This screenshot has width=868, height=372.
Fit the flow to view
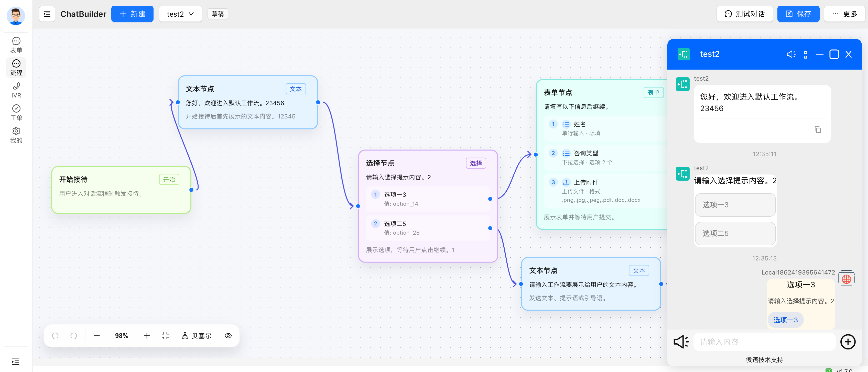(165, 336)
